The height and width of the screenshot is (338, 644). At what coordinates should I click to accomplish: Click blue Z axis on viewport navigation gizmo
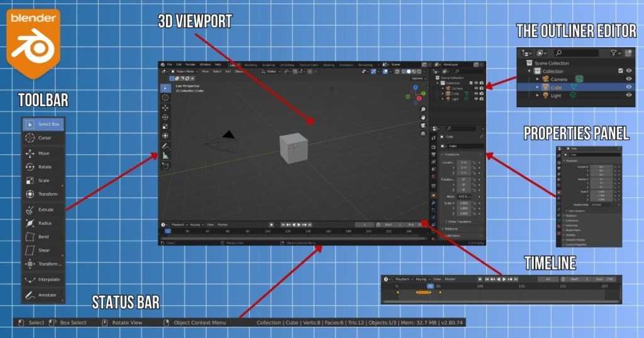[x=415, y=87]
